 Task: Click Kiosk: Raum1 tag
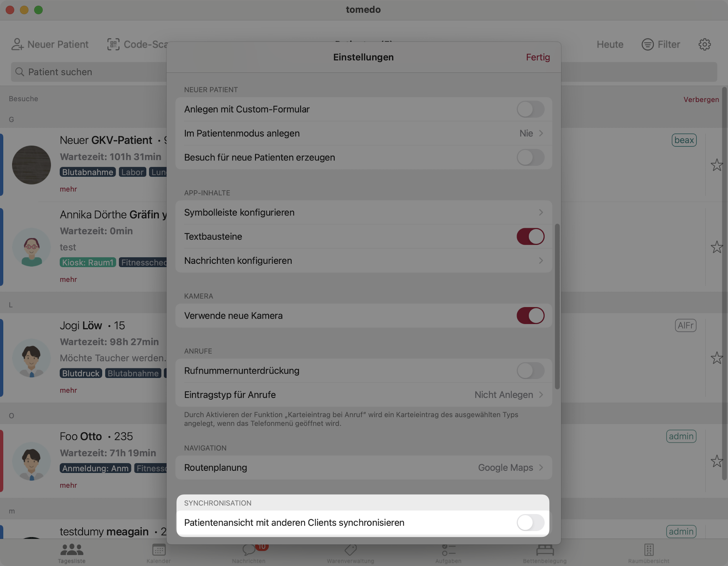point(88,262)
